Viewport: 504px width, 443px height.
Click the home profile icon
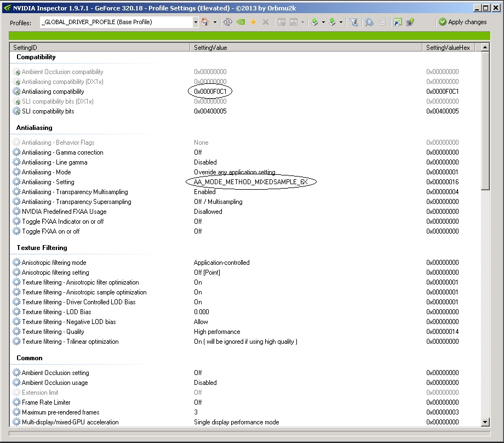[205, 22]
